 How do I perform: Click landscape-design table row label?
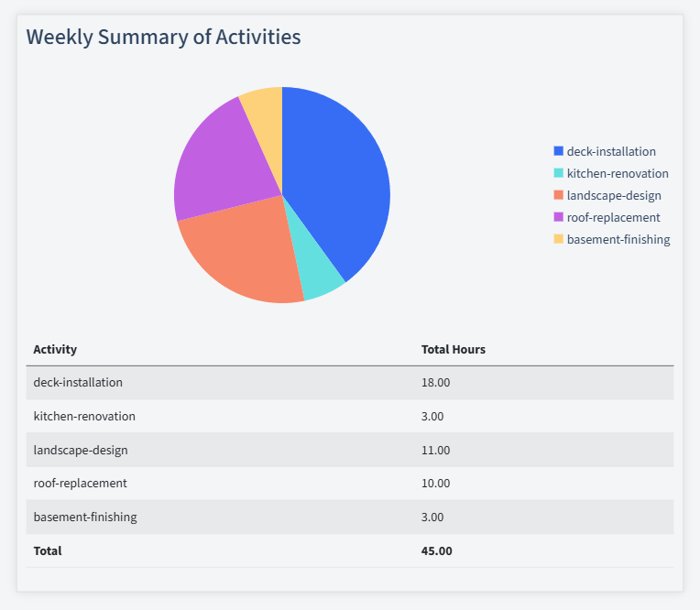coord(81,450)
